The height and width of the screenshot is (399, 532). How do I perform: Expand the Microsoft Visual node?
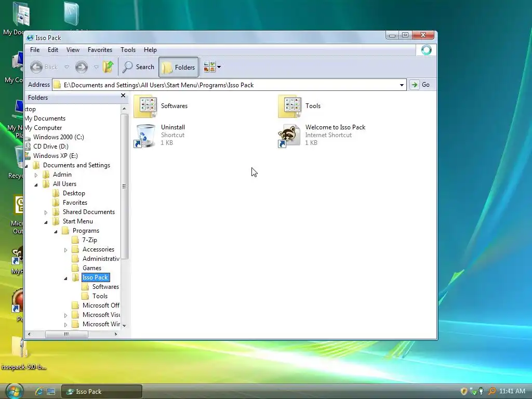coord(65,315)
